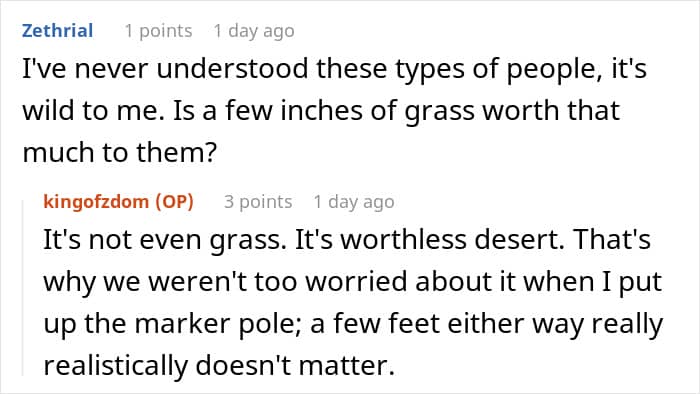Screen dimensions: 700x394
Task: Click the '1 points' score on Zethrial's comment
Action: point(158,31)
